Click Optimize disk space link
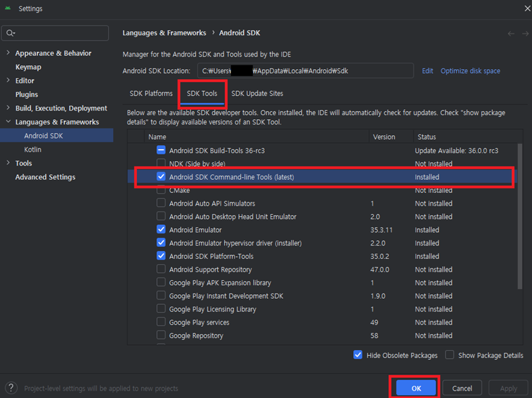The height and width of the screenshot is (398, 532). click(x=470, y=71)
